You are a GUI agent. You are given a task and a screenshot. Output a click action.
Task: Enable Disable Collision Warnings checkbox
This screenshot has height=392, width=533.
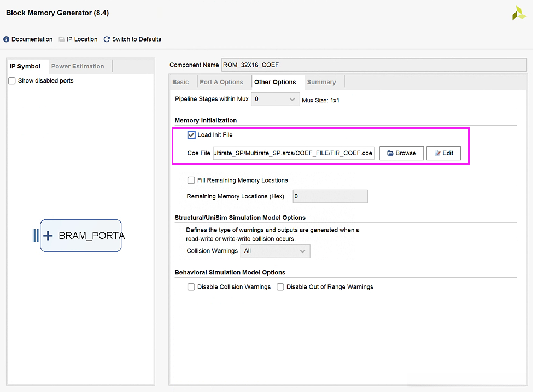(191, 287)
